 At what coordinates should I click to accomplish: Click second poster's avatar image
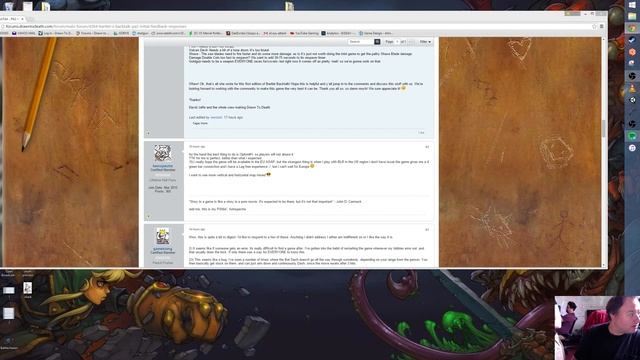[162, 153]
